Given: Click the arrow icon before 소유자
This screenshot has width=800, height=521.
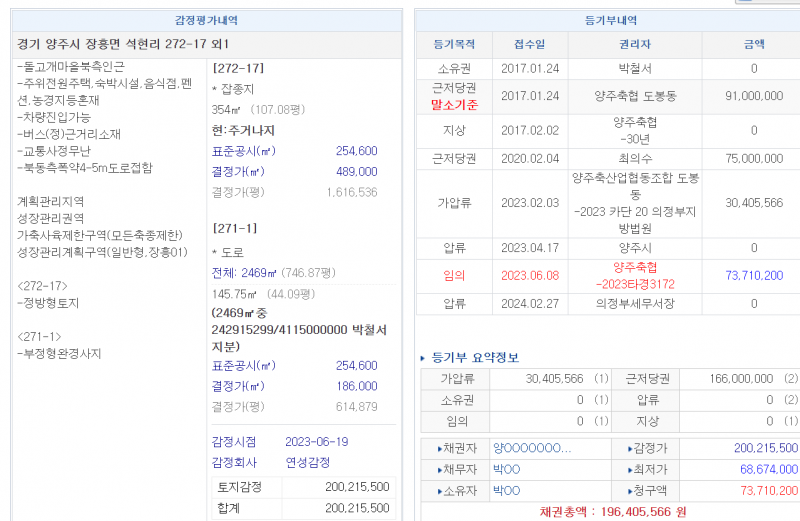Looking at the screenshot, I should (x=440, y=490).
